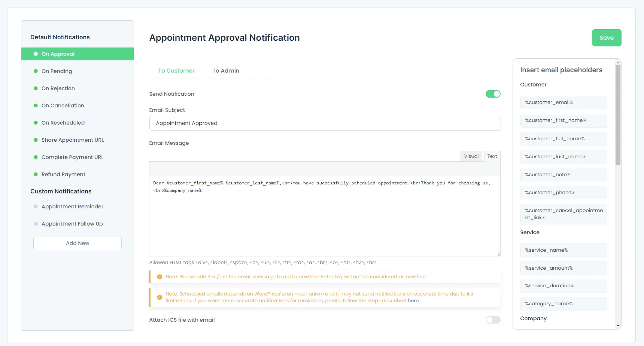
Task: Toggle the Send Notification switch
Action: click(x=493, y=94)
